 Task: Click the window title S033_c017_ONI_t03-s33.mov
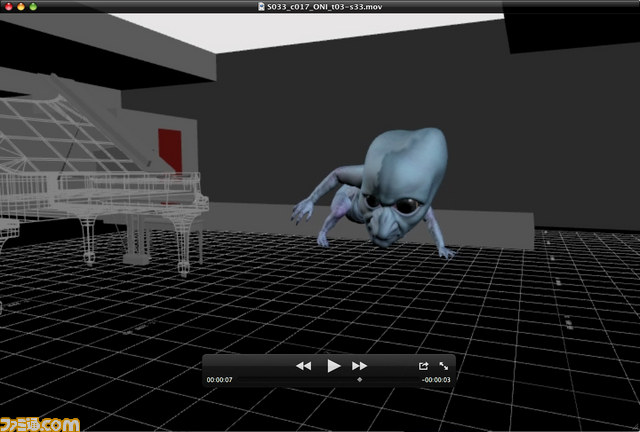coord(324,7)
